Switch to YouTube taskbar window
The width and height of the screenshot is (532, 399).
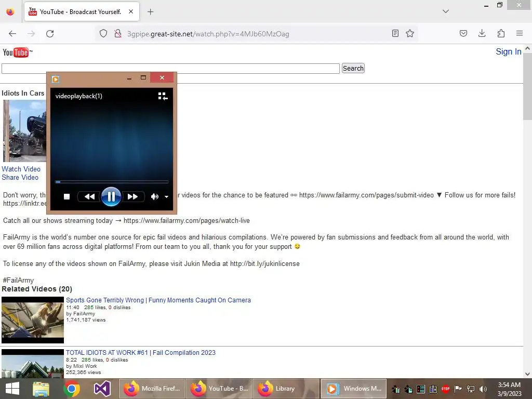coord(219,389)
